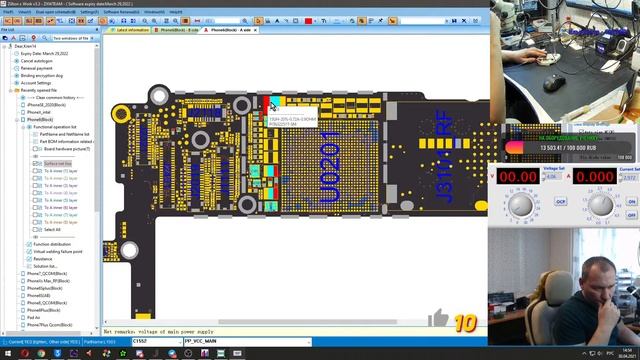This screenshot has height=360, width=640.
Task: Toggle To A inner (3) layer checkbox
Action: [x=36, y=185]
